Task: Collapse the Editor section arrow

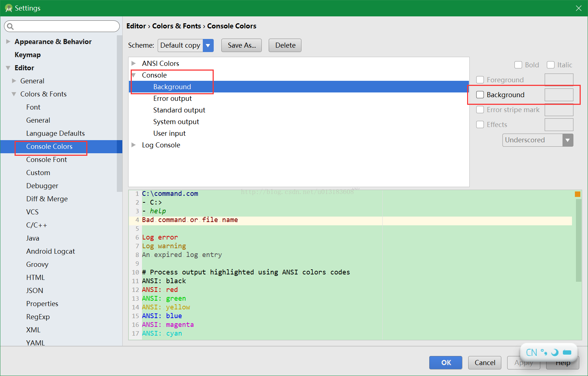Action: pos(8,68)
